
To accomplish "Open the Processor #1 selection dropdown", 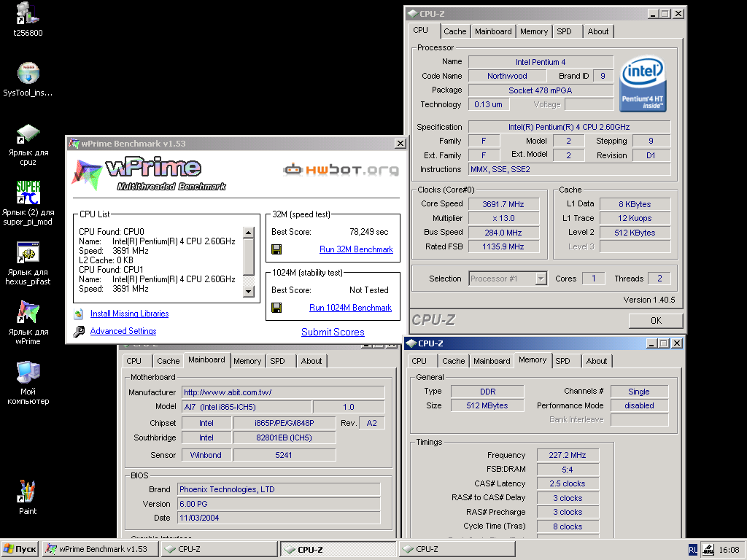I will (541, 279).
